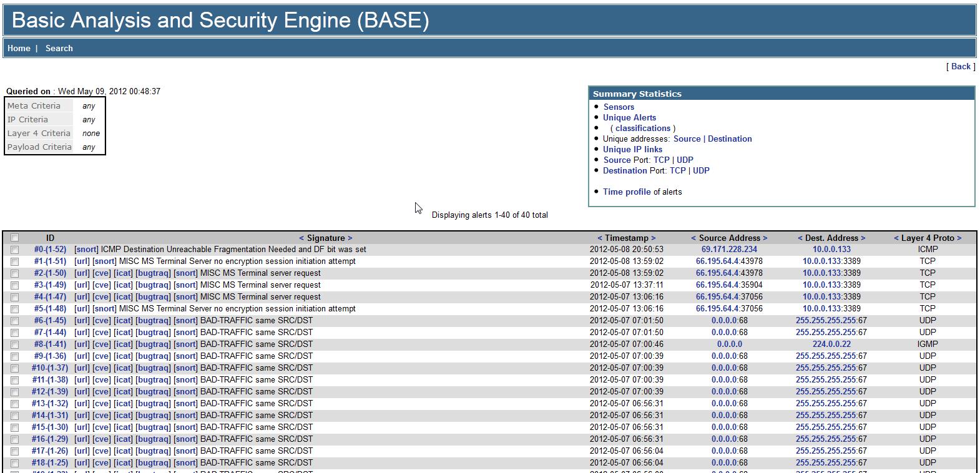
Task: Open [bugtraq] reference in row #7-(1-44)
Action: [x=153, y=333]
